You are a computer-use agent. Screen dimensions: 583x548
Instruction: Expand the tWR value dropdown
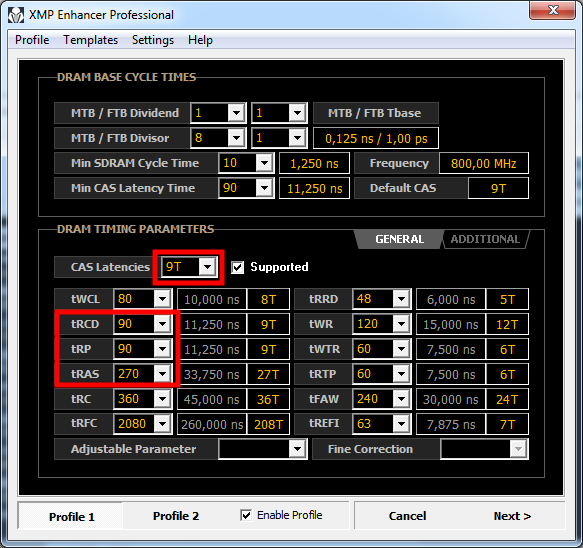402,324
